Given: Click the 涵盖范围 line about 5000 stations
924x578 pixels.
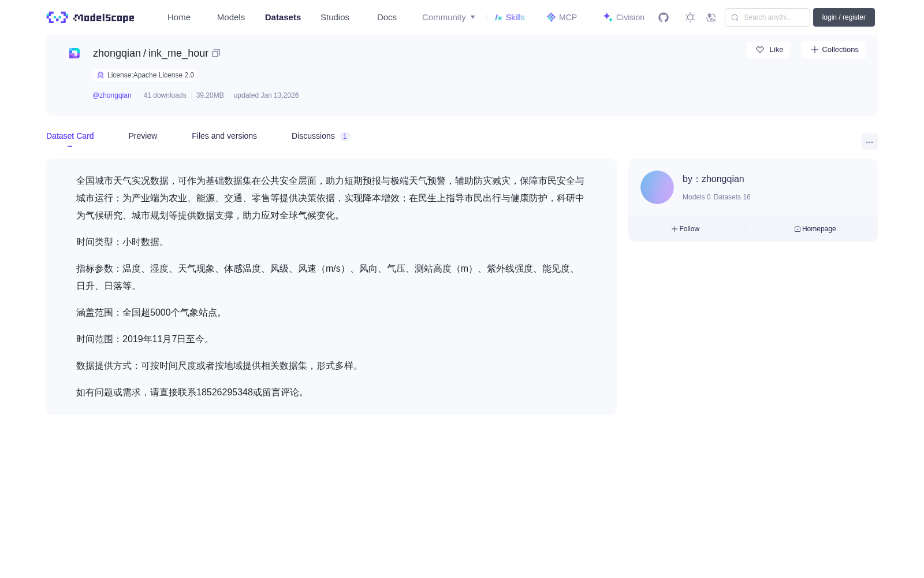Looking at the screenshot, I should [x=151, y=313].
